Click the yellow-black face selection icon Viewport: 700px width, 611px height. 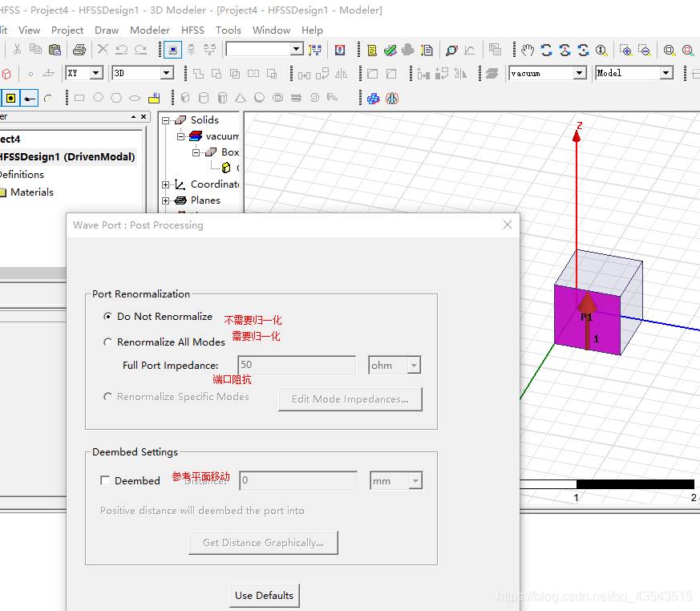point(10,98)
